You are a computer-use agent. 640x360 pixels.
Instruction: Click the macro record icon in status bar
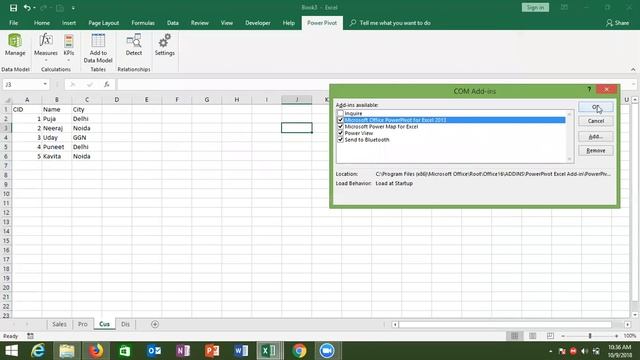30,336
